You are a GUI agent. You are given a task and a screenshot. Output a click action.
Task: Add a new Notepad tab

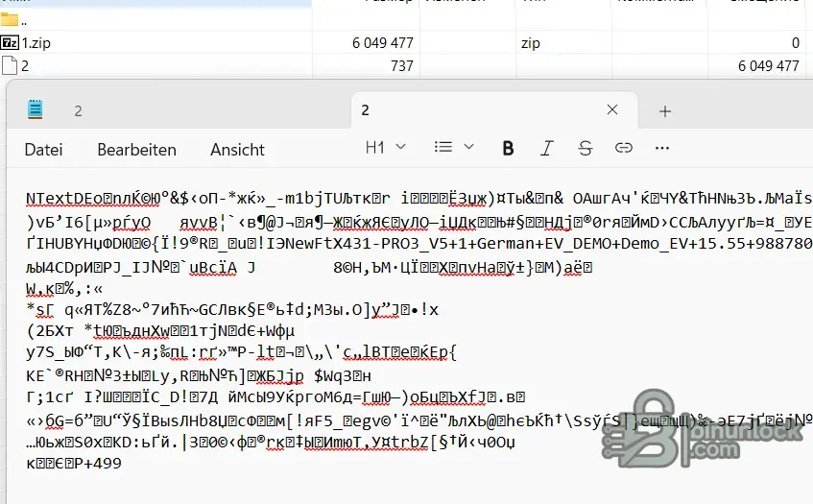665,111
